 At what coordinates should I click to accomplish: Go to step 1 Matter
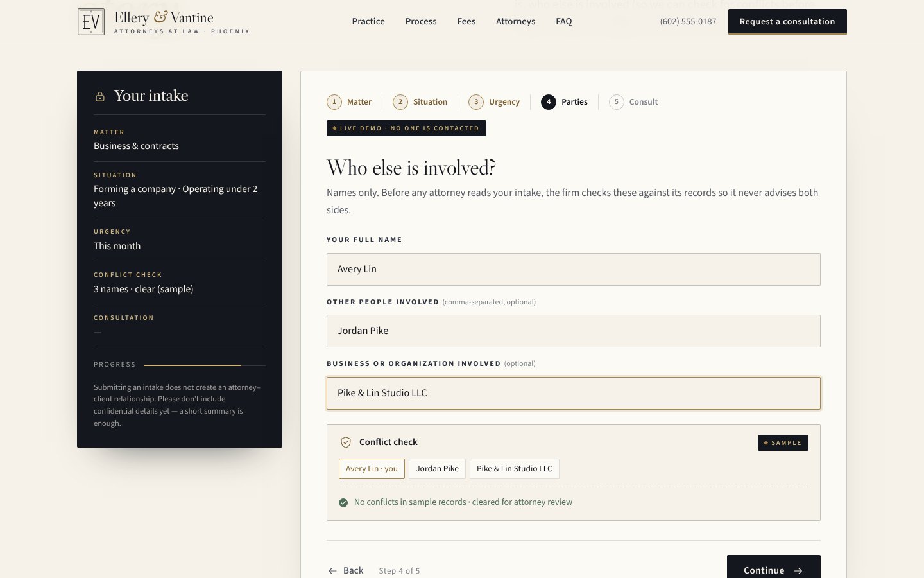click(349, 101)
